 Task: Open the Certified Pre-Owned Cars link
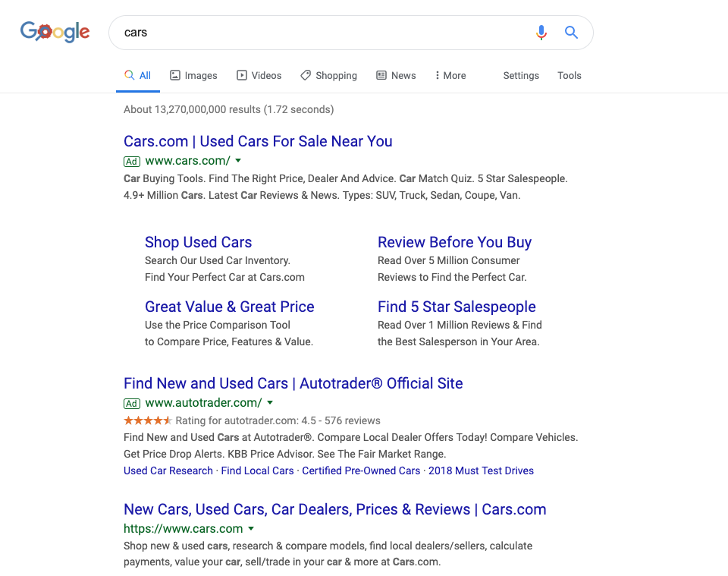[x=361, y=471]
